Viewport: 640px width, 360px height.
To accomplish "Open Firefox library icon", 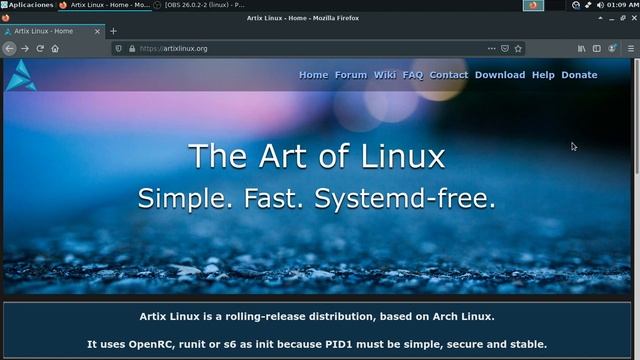I will [582, 49].
